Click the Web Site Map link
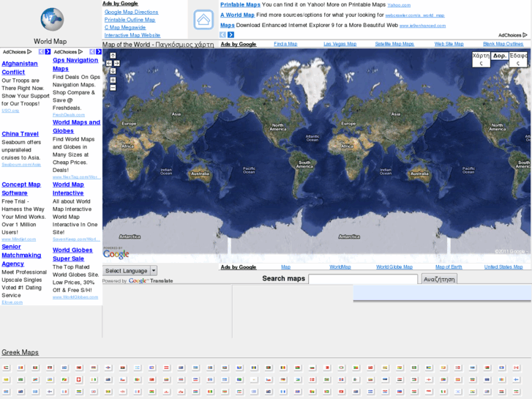This screenshot has height=399, width=532. (x=449, y=44)
